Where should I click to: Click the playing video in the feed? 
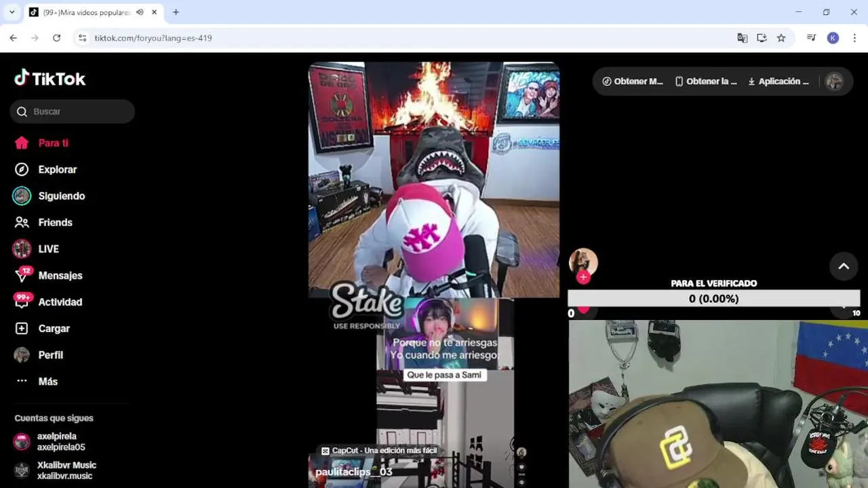click(434, 274)
